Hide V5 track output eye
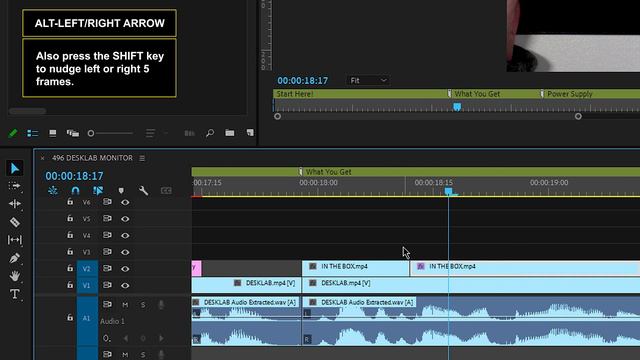The width and height of the screenshot is (640, 360). coord(125,219)
